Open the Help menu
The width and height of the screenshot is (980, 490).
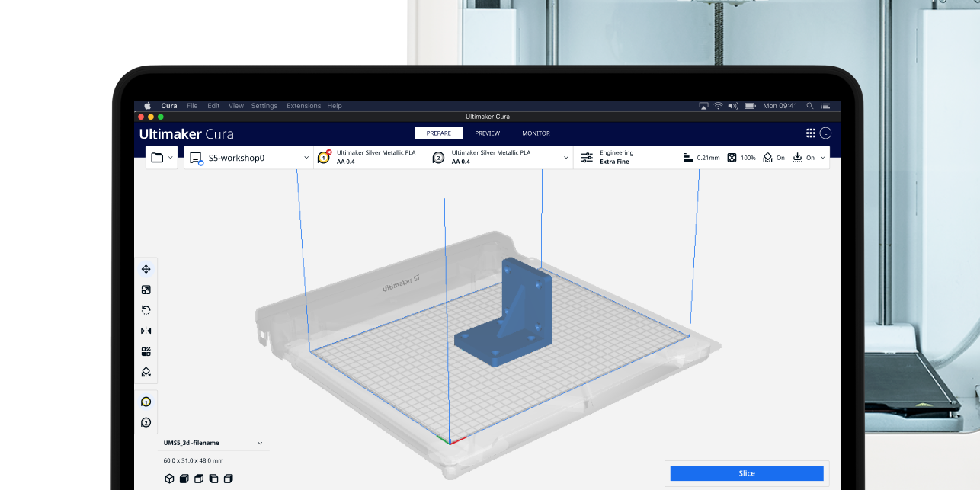335,106
